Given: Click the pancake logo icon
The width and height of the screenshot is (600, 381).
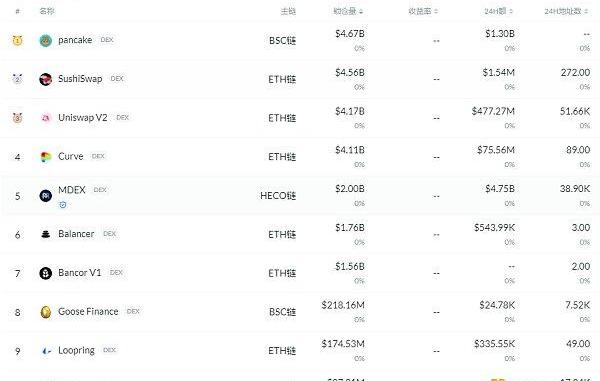Looking at the screenshot, I should (x=46, y=40).
